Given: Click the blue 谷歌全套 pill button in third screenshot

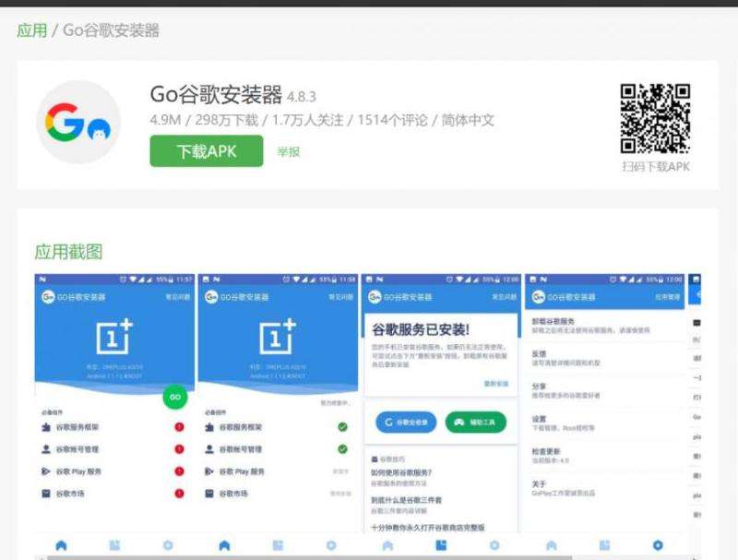Looking at the screenshot, I should click(406, 423).
